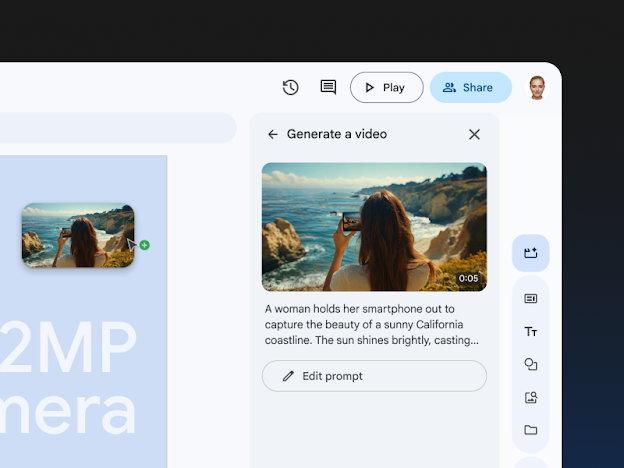This screenshot has height=468, width=624.
Task: Close the Generate a video panel
Action: click(474, 134)
